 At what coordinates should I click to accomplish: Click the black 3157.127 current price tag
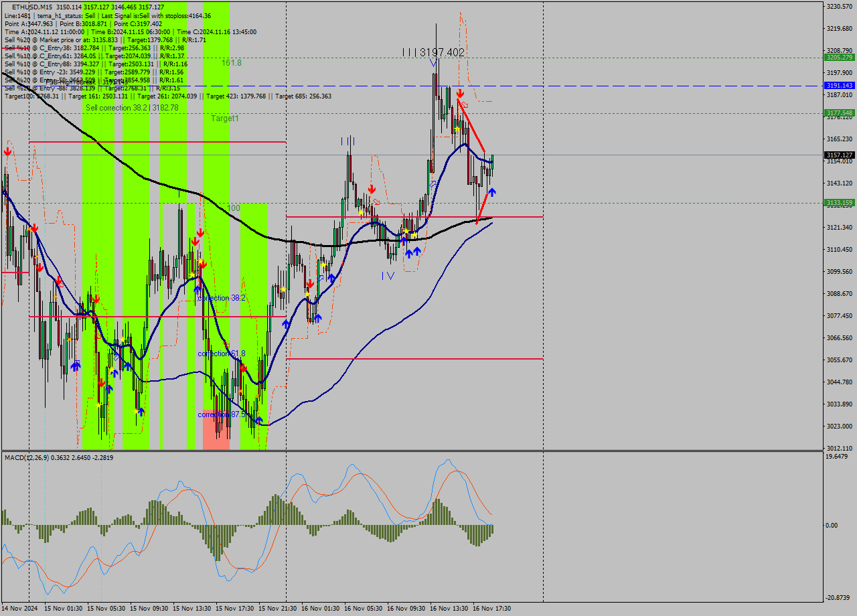(x=839, y=155)
